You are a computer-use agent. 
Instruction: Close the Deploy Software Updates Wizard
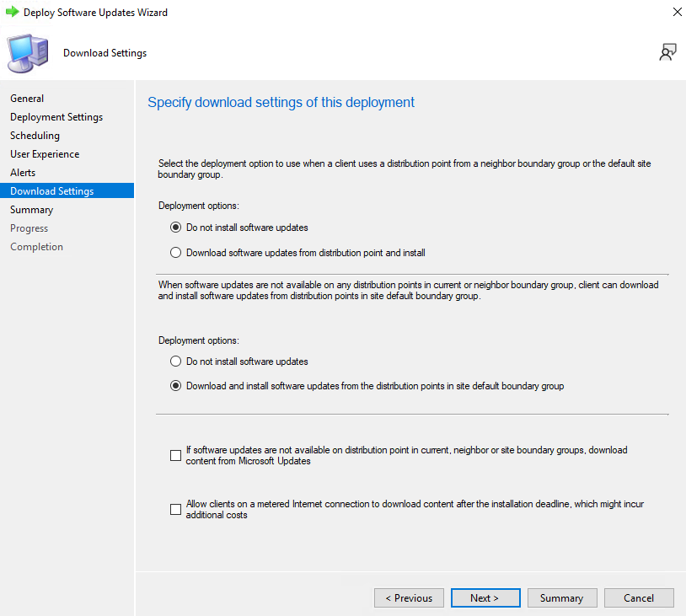pos(677,12)
